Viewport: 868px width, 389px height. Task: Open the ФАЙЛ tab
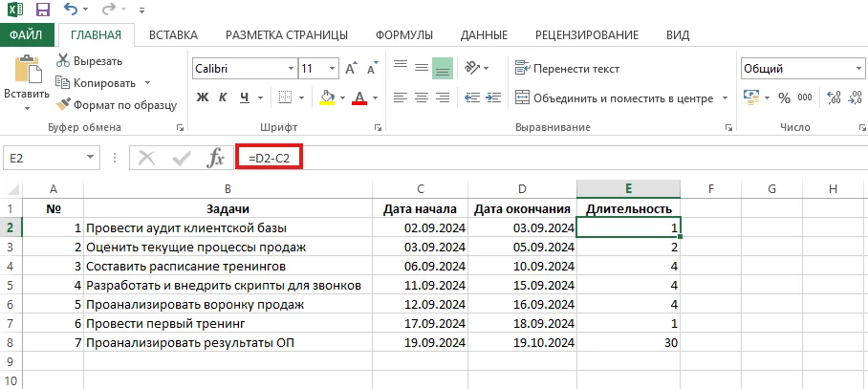point(26,34)
